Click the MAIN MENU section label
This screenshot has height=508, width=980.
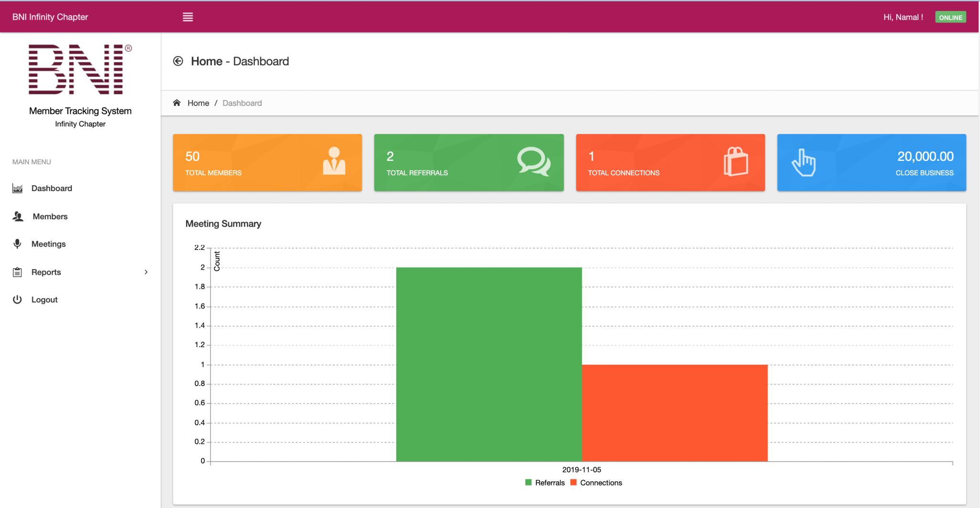pyautogui.click(x=32, y=162)
